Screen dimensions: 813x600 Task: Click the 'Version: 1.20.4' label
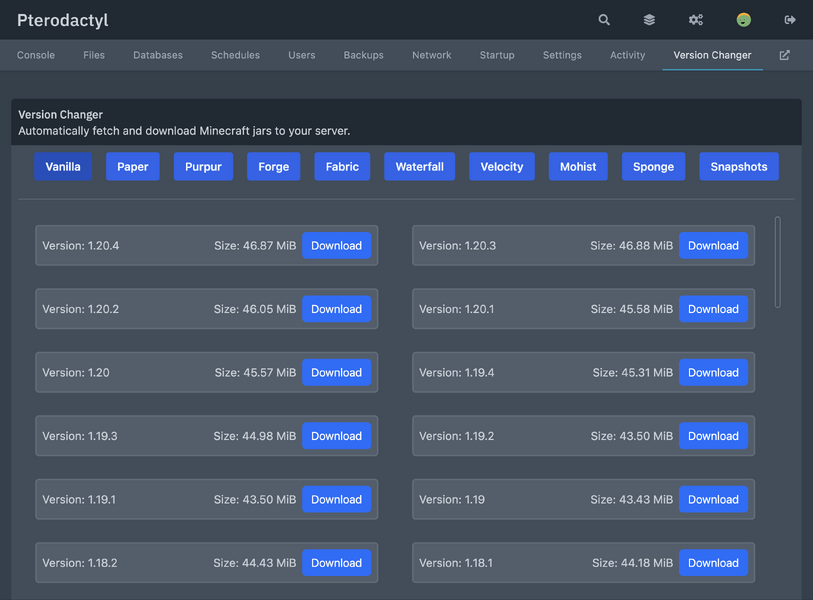80,245
